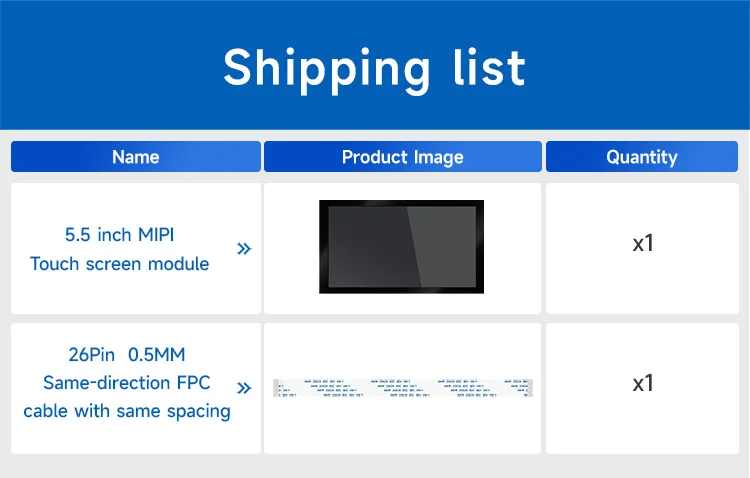Click the FPC cable name cell

point(136,388)
